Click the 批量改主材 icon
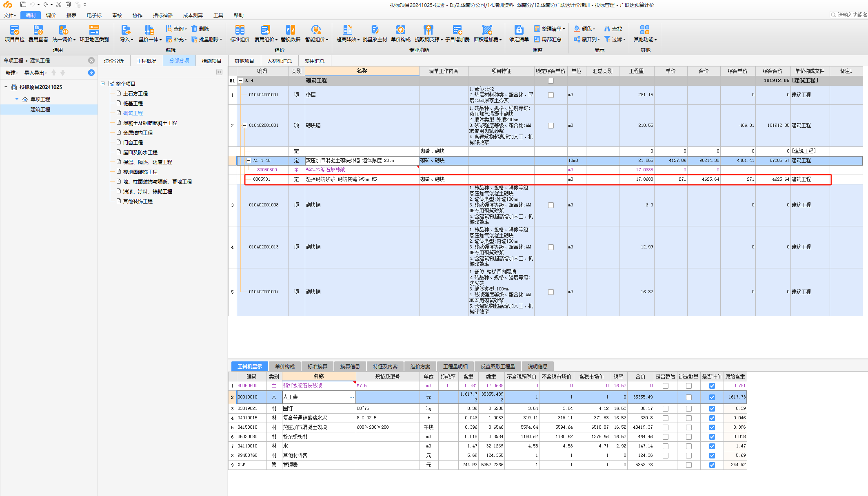Image resolution: width=868 pixels, height=496 pixels. [375, 30]
